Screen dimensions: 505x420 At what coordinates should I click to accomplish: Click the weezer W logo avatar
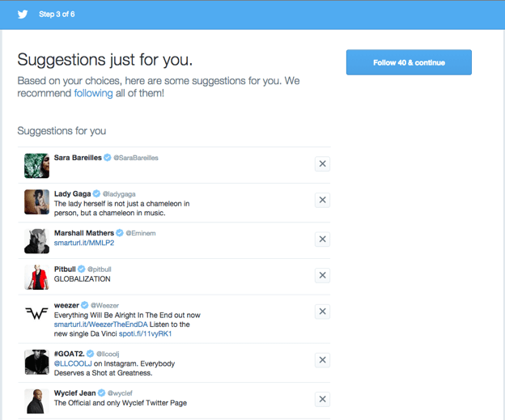click(36, 313)
